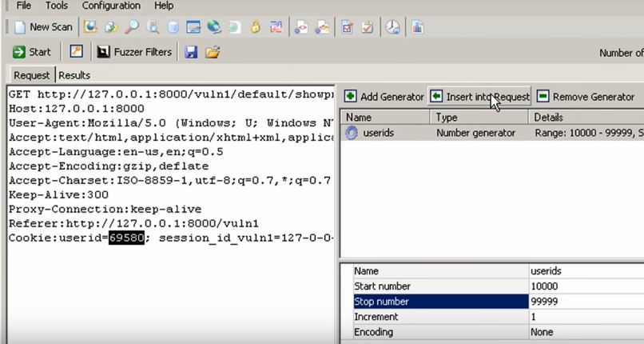The height and width of the screenshot is (344, 644).
Task: Open the HTTP Sniffer globe icon
Action: click(x=214, y=27)
